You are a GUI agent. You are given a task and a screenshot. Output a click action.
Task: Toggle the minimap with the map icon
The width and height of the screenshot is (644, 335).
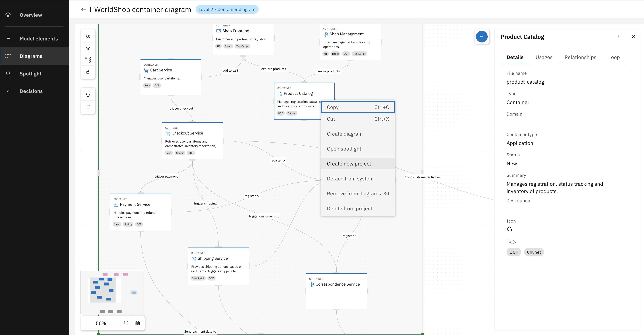(x=138, y=323)
